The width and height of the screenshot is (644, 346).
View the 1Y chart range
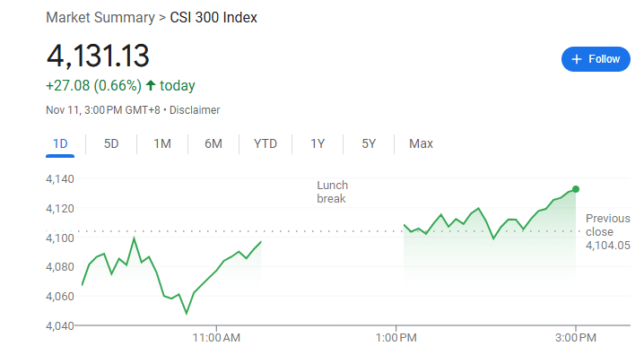[x=318, y=143]
